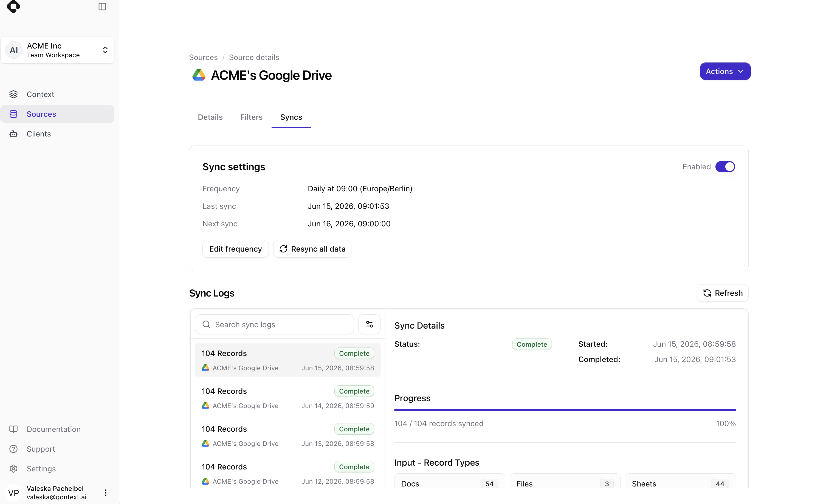Screen dimensions: 815x504
Task: Open the Actions dropdown
Action: pos(725,71)
